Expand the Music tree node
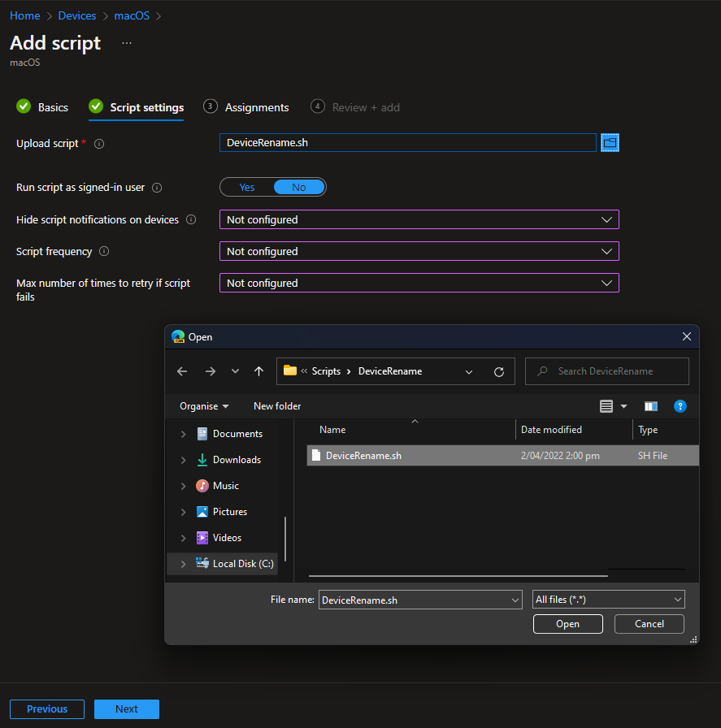This screenshot has height=728, width=721. click(x=183, y=486)
